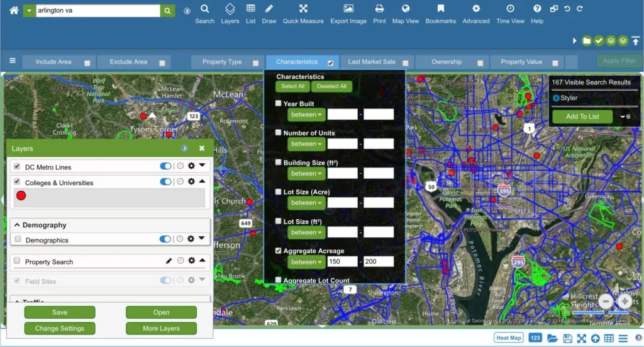Click the green magnifier search button
Screen dimensions: 644x347
coord(167,11)
